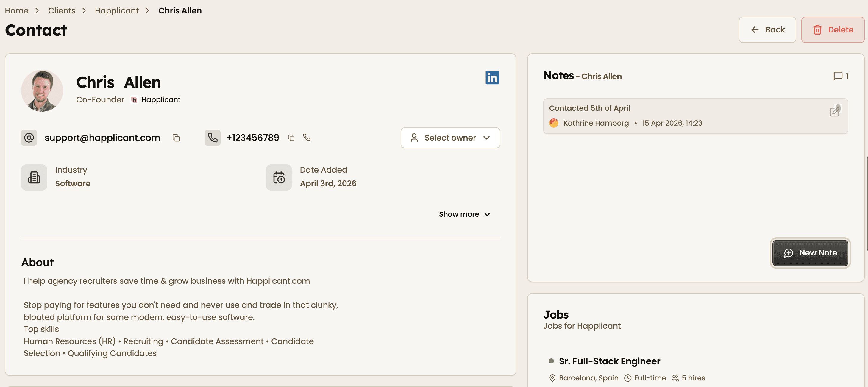Click the clock icon next to Full-time
The image size is (868, 387).
(628, 378)
